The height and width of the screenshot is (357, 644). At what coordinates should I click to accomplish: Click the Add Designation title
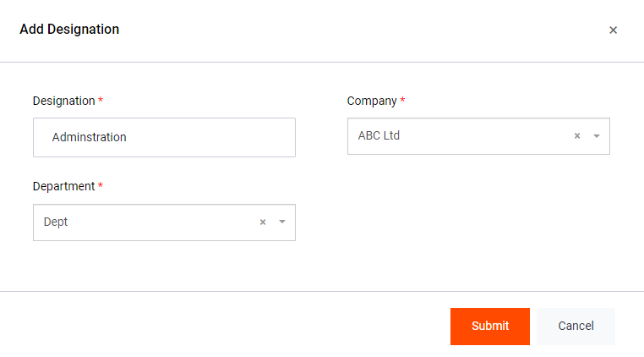(x=69, y=30)
